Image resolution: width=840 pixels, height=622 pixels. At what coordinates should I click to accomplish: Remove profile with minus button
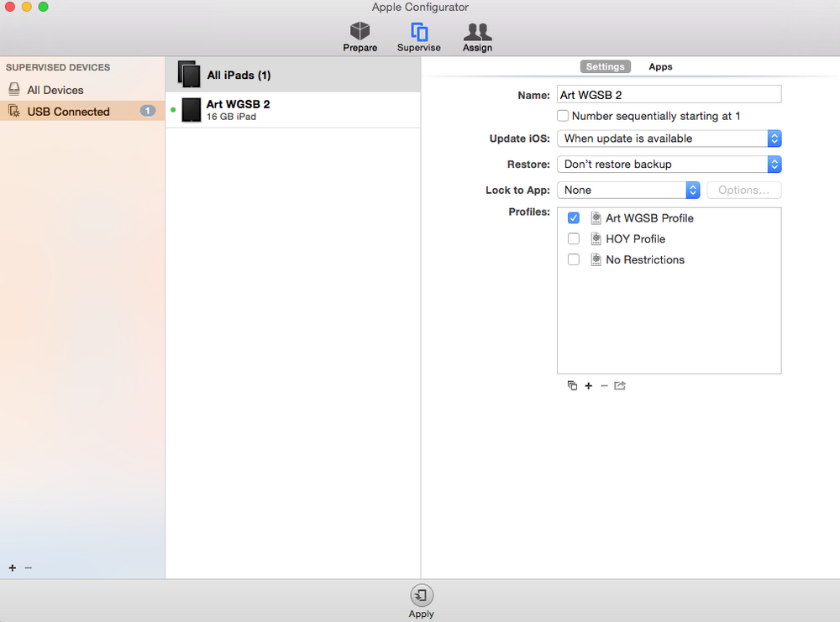(604, 386)
